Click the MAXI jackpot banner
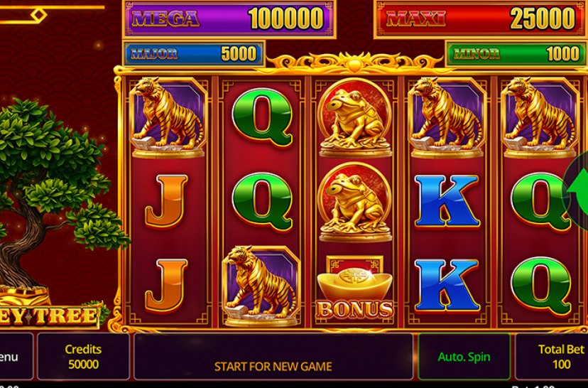588x388 pixels. click(481, 18)
